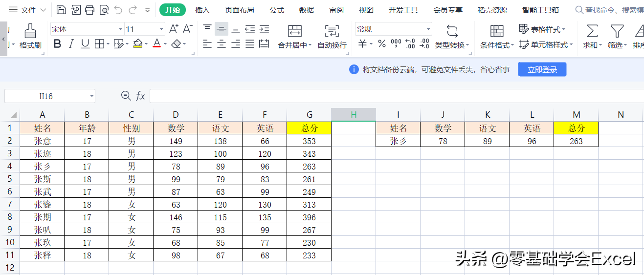Screen dimensions: 644x275
Task: Open the Developer Tools (开发工具) tab
Action: 403,10
